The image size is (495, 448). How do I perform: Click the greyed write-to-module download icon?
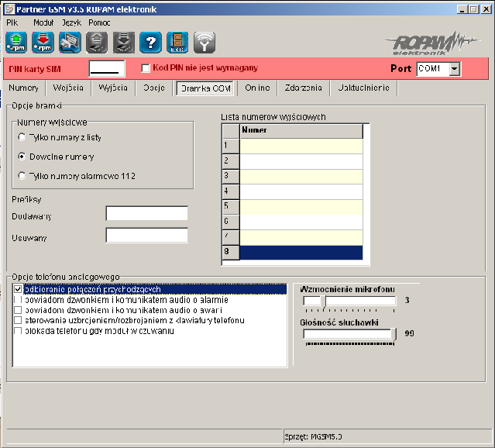124,43
